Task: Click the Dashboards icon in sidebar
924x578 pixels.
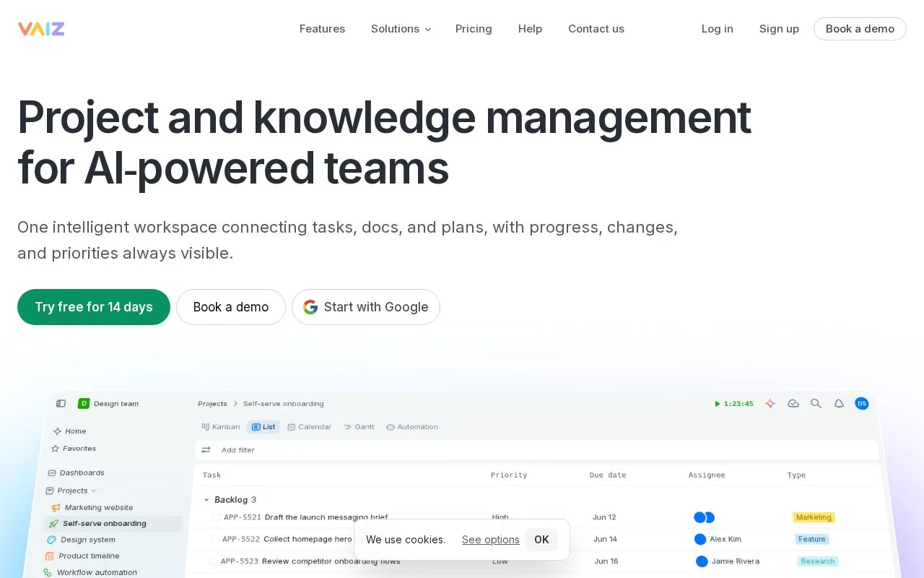Action: click(x=52, y=473)
